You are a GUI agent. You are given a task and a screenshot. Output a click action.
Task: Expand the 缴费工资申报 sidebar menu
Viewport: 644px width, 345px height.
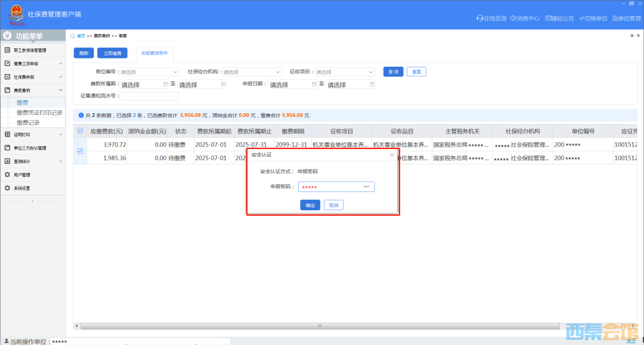coord(32,63)
